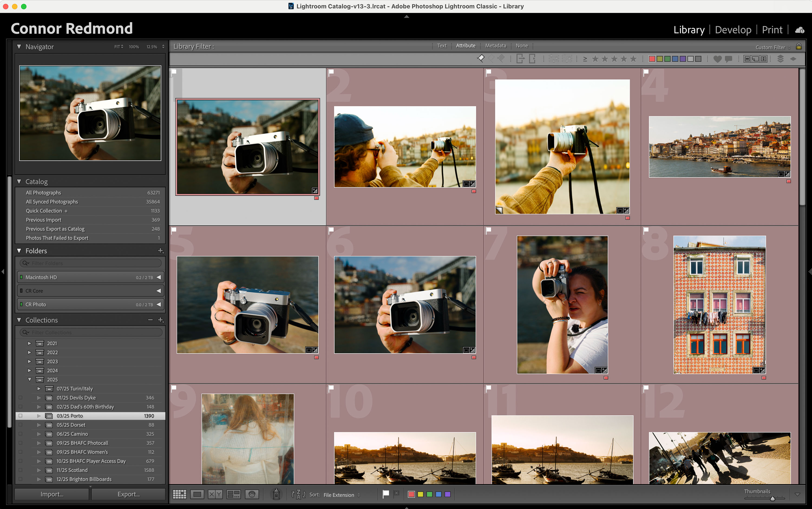
Task: Add a new folder with the Folders plus
Action: pyautogui.click(x=161, y=251)
